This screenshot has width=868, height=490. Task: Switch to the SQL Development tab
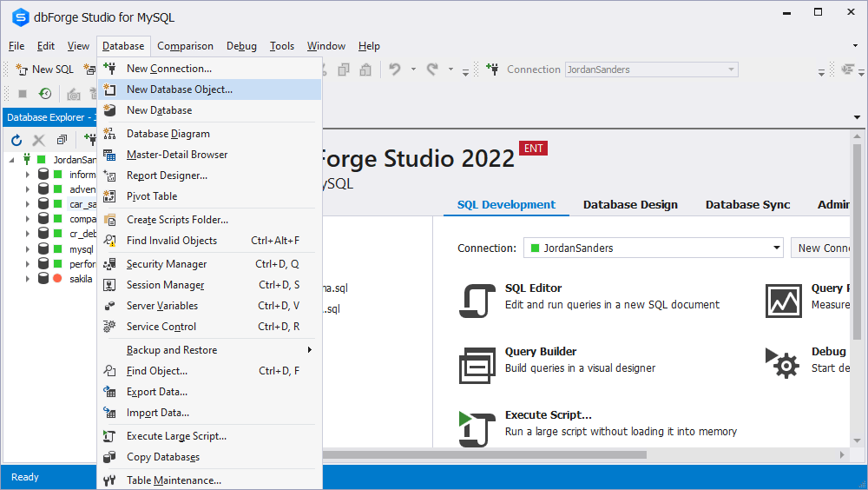[x=506, y=204]
